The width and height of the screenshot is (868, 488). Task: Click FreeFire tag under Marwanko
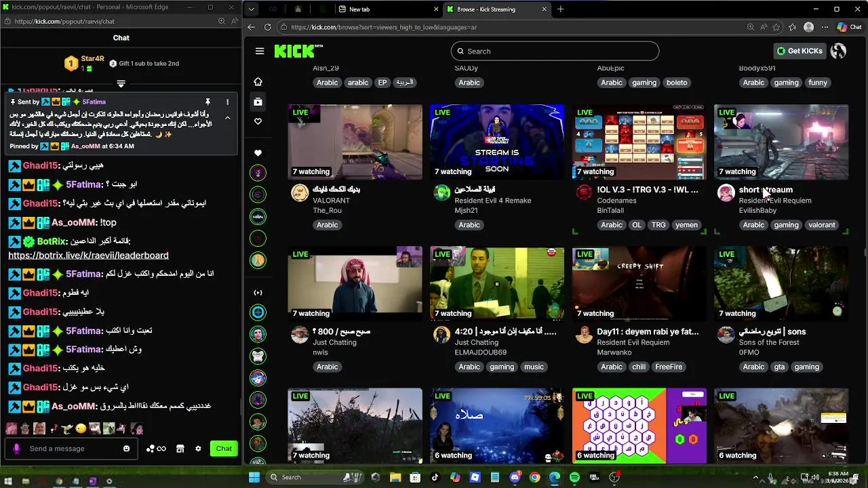click(668, 367)
